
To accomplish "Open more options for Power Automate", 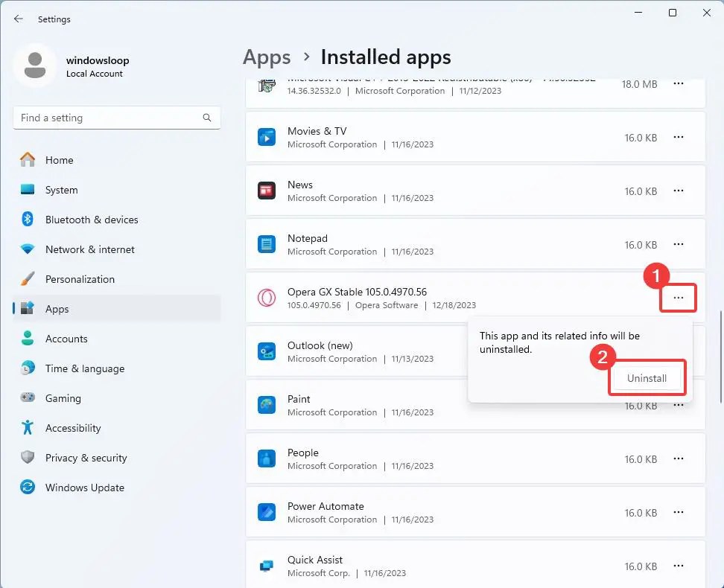I will point(679,512).
